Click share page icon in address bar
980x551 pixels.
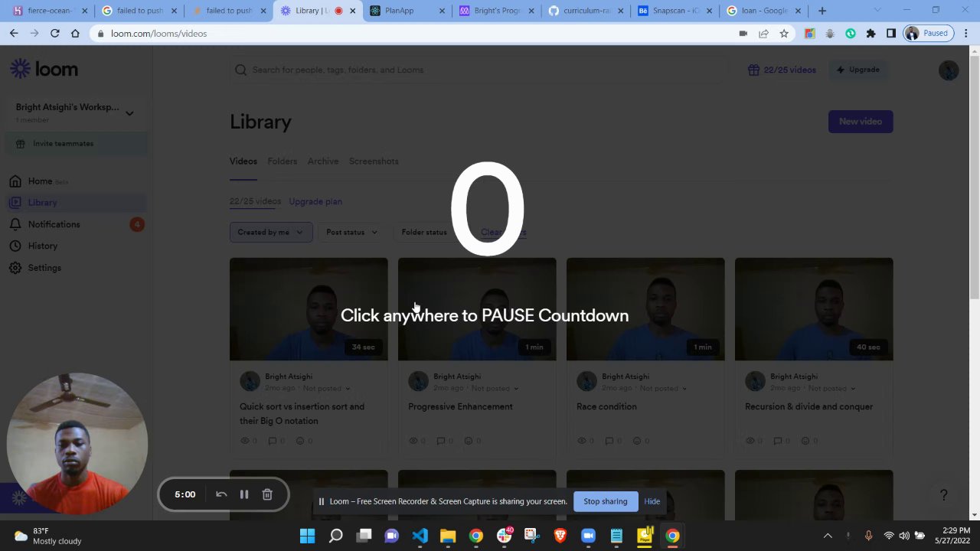(x=763, y=34)
